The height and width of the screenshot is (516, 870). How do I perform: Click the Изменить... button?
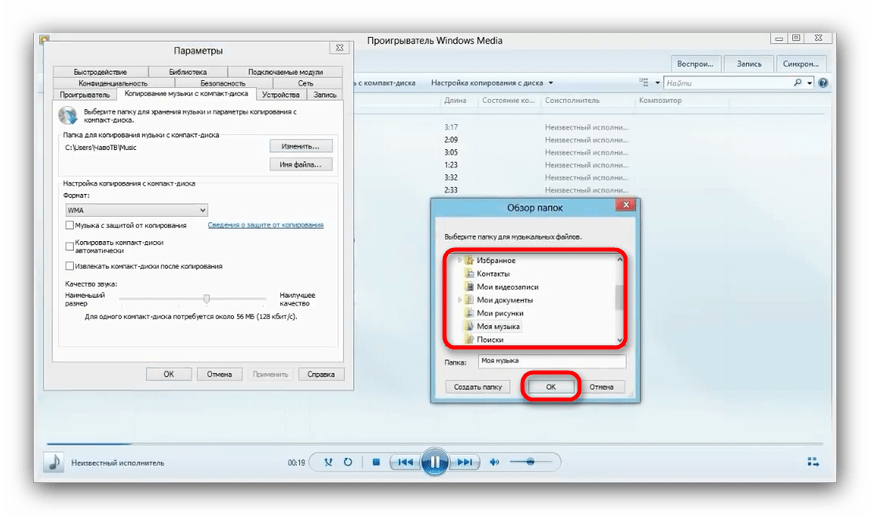click(x=301, y=146)
